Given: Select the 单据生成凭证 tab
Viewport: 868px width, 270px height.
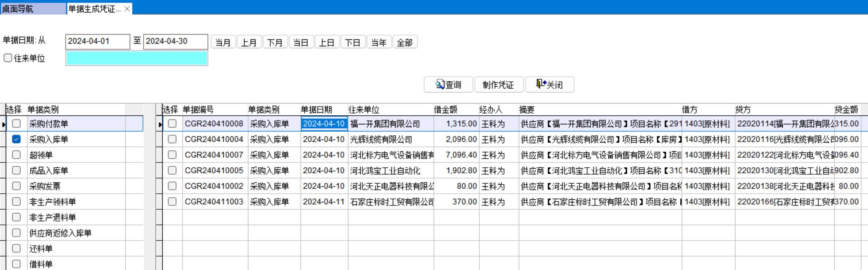Looking at the screenshot, I should [x=95, y=9].
